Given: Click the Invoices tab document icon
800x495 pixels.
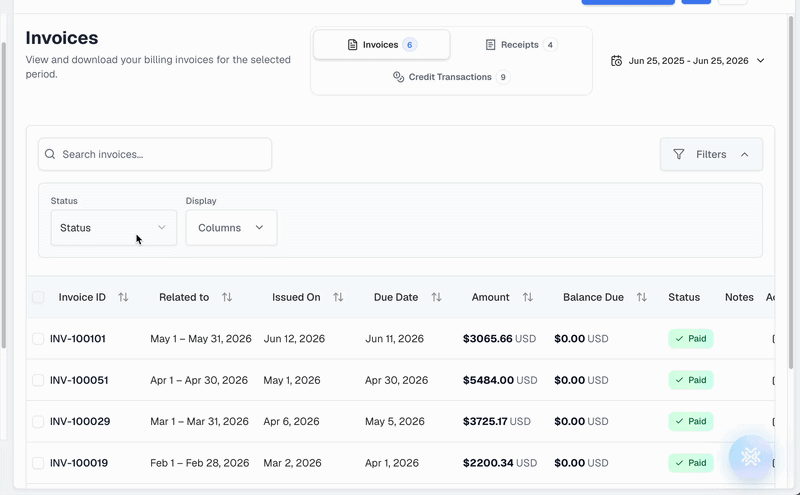Looking at the screenshot, I should [353, 45].
